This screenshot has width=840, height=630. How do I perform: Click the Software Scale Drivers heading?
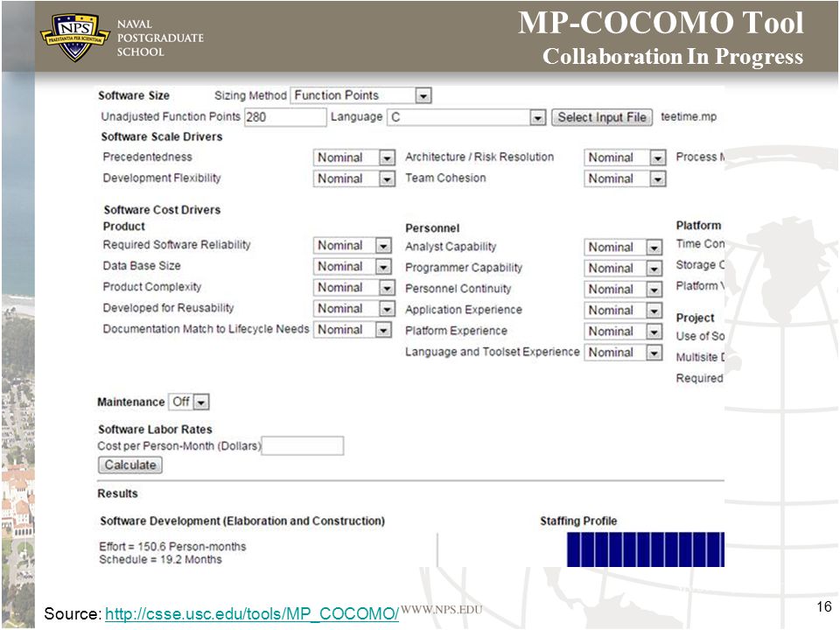point(162,136)
